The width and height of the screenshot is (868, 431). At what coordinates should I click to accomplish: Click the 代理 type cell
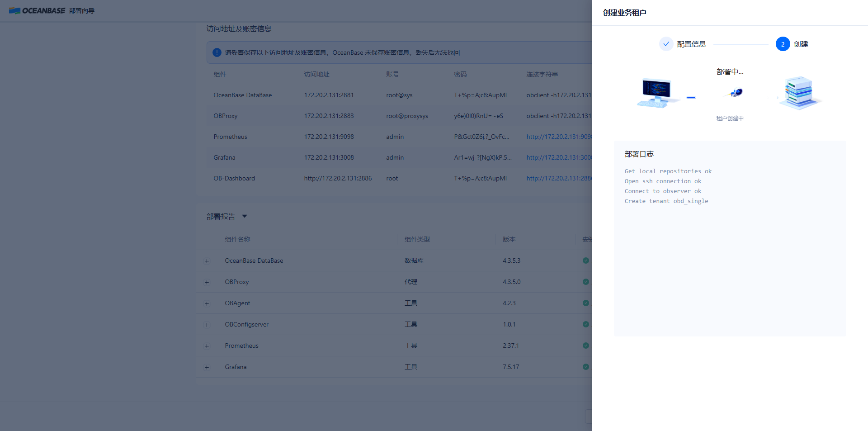point(410,282)
